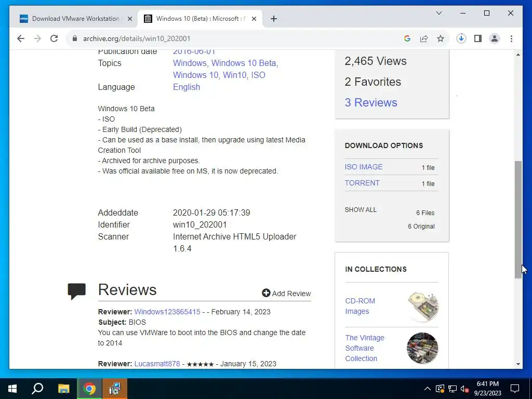Image resolution: width=532 pixels, height=399 pixels.
Task: Open reviewer Windows123865415 profile
Action: [167, 312]
